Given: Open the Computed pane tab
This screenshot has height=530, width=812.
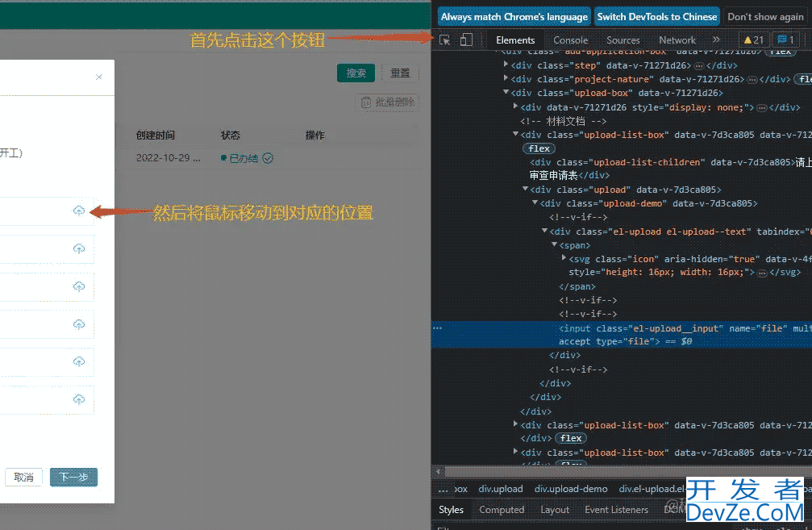Looking at the screenshot, I should tap(502, 510).
